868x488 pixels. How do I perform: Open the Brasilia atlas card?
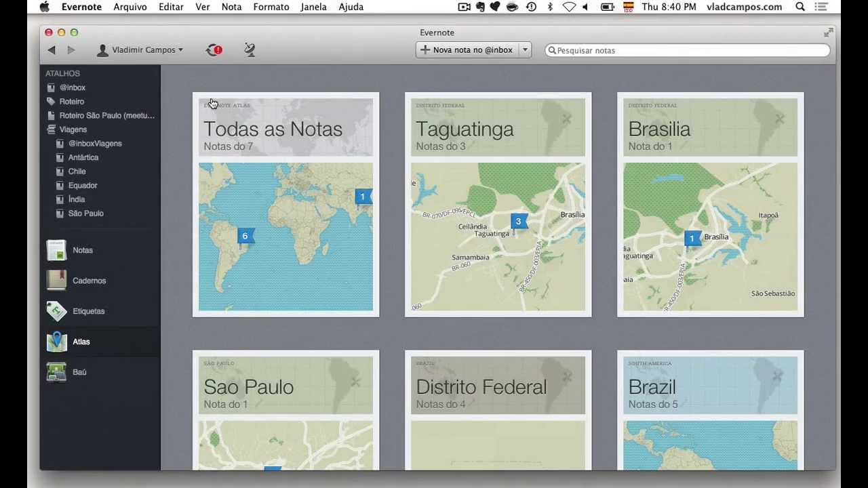[711, 205]
